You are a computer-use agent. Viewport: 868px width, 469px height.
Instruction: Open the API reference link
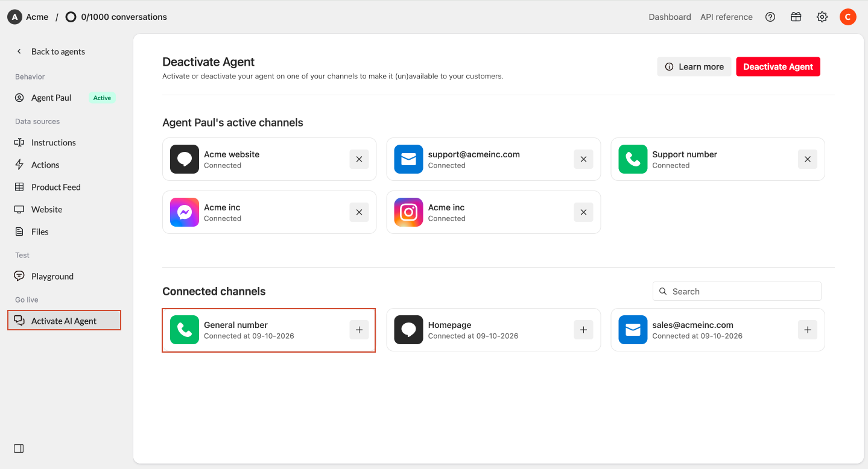coord(726,17)
